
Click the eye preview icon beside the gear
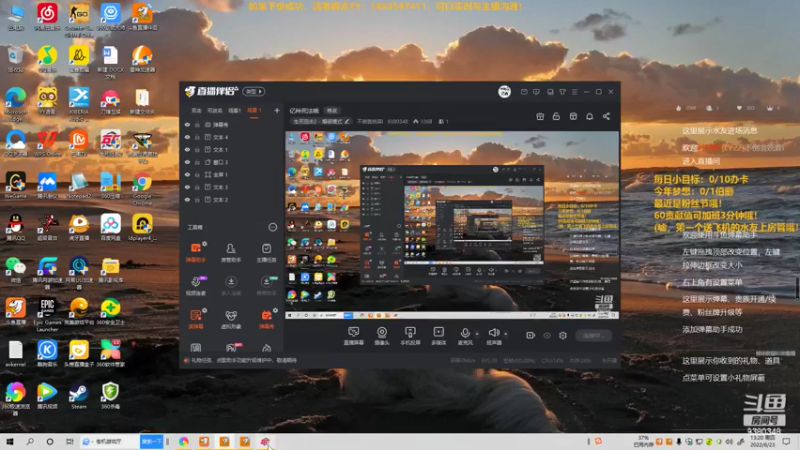click(x=547, y=335)
